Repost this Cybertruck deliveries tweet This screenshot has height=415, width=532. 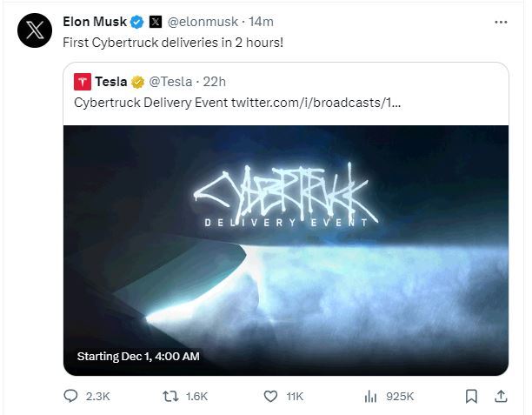tap(170, 396)
